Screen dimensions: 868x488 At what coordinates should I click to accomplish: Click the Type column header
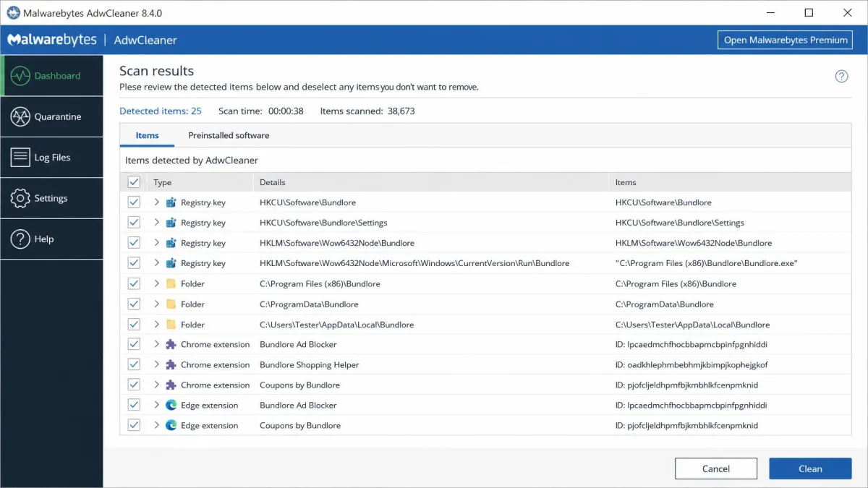[200, 182]
